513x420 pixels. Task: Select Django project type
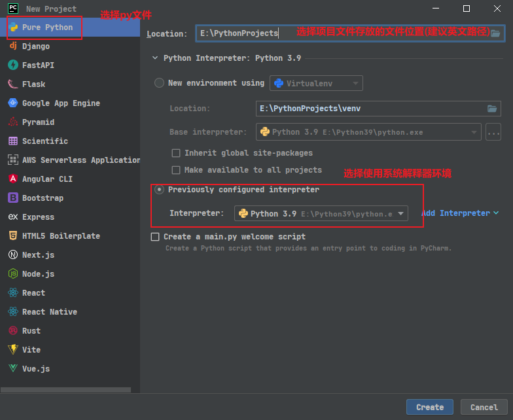(70, 46)
